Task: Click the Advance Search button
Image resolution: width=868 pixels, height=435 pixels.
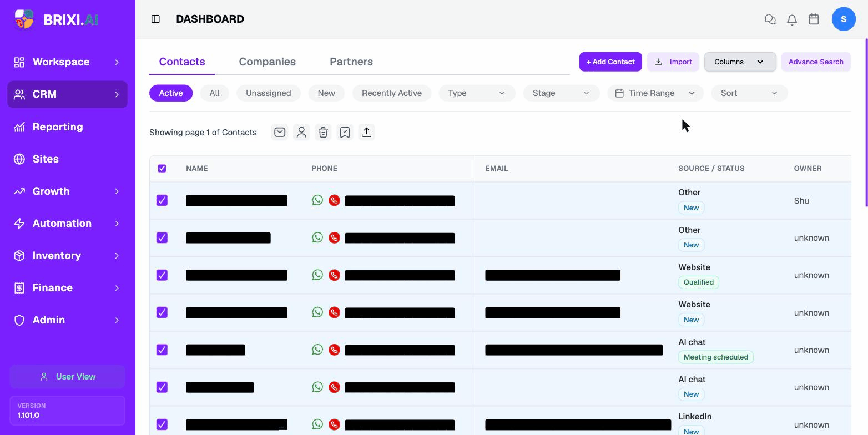Action: 816,62
